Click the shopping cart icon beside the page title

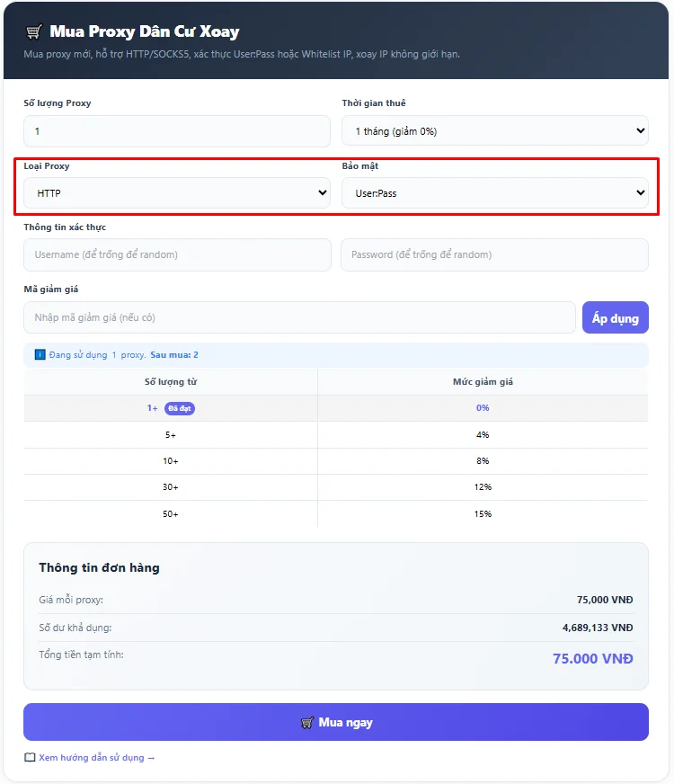pyautogui.click(x=33, y=32)
